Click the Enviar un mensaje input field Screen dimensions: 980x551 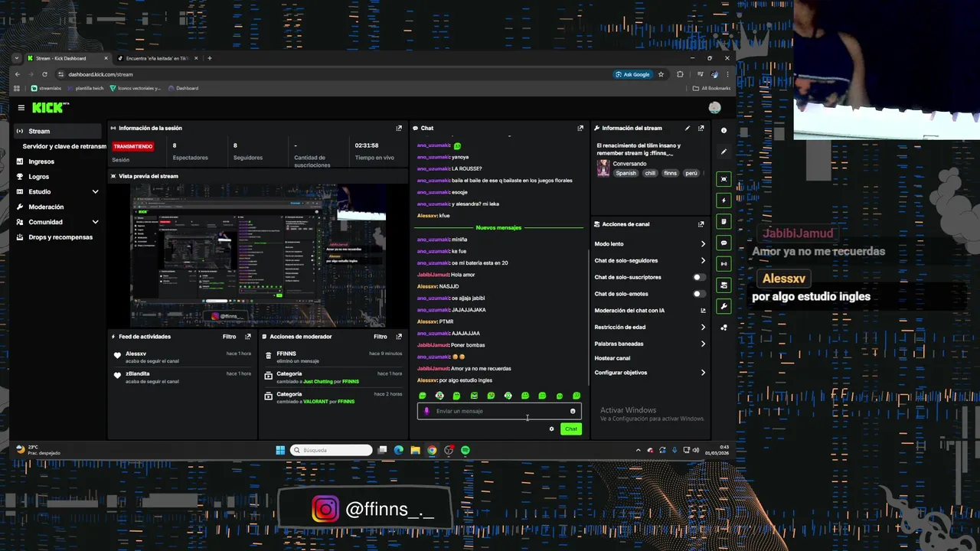click(499, 411)
